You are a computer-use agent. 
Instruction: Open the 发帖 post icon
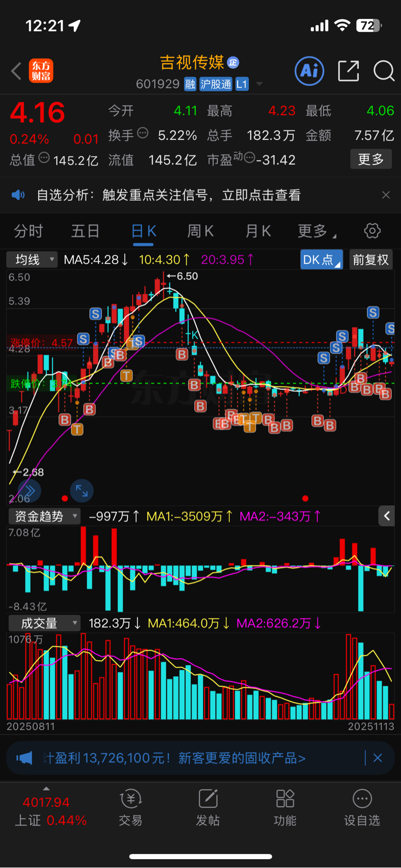[x=208, y=808]
